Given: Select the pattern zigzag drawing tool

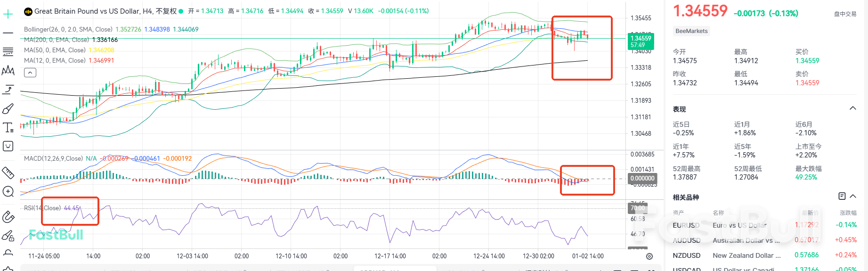Looking at the screenshot, I should [8, 71].
